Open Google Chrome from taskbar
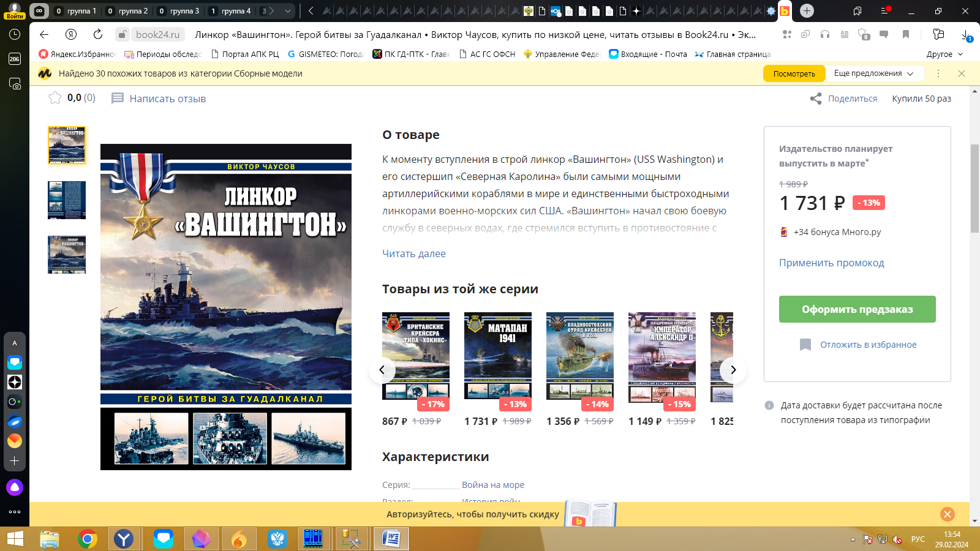The width and height of the screenshot is (980, 551). tap(88, 539)
